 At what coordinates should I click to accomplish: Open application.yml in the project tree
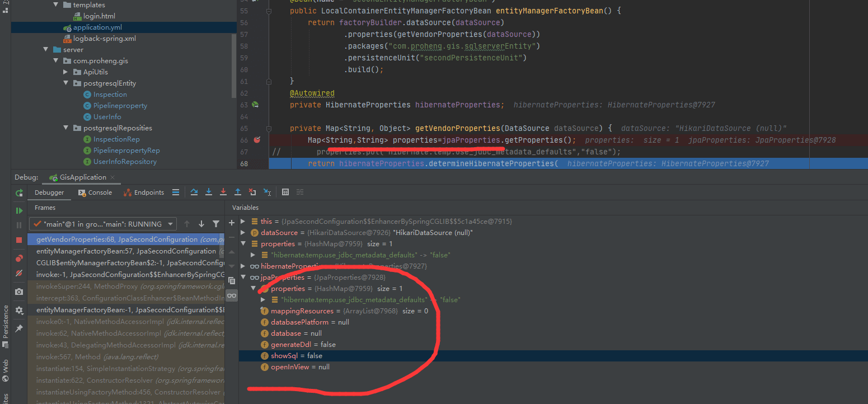pos(97,27)
